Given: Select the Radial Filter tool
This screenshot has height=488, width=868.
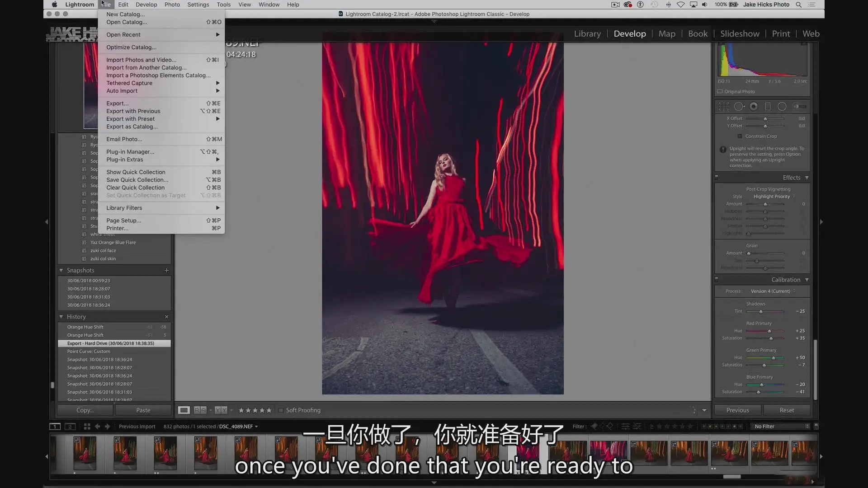Looking at the screenshot, I should click(x=782, y=107).
